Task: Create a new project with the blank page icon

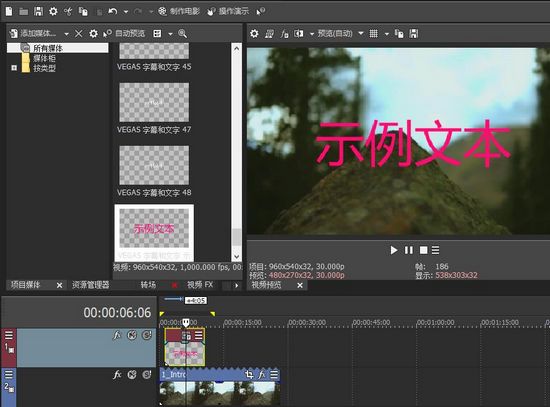Action: tap(9, 11)
